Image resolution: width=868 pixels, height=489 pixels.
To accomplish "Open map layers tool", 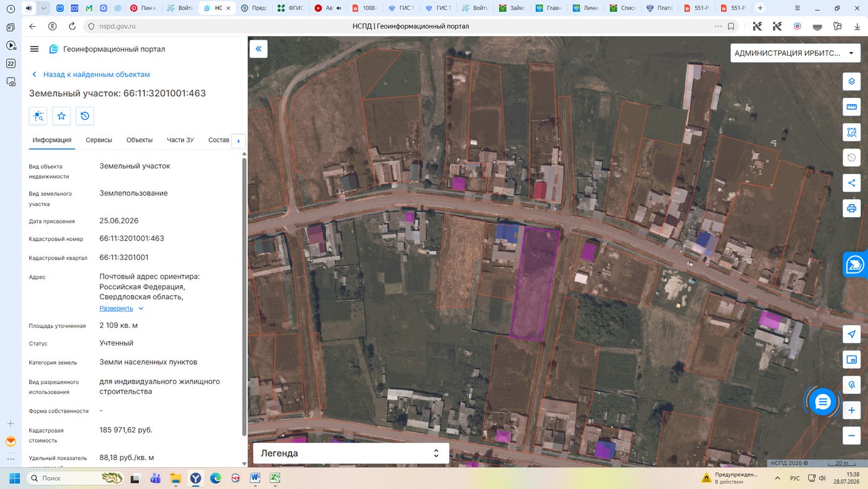I will (852, 82).
